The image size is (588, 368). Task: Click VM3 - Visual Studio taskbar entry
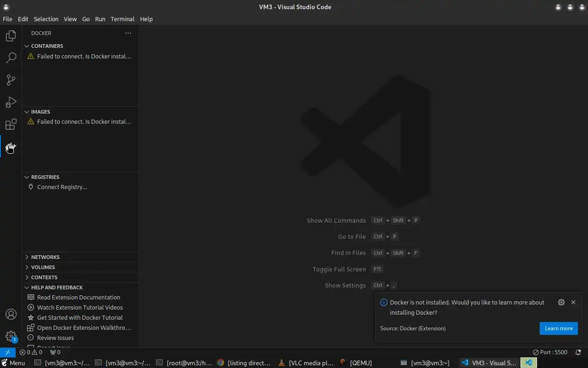point(489,363)
